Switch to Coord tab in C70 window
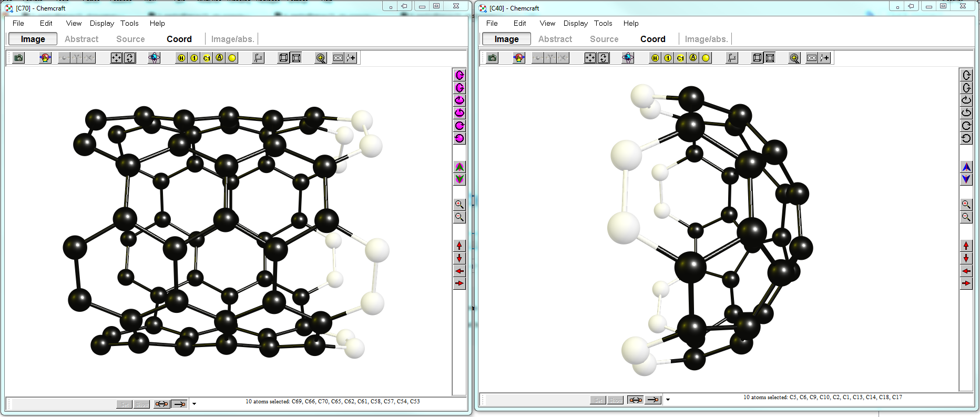This screenshot has height=417, width=980. coord(179,39)
